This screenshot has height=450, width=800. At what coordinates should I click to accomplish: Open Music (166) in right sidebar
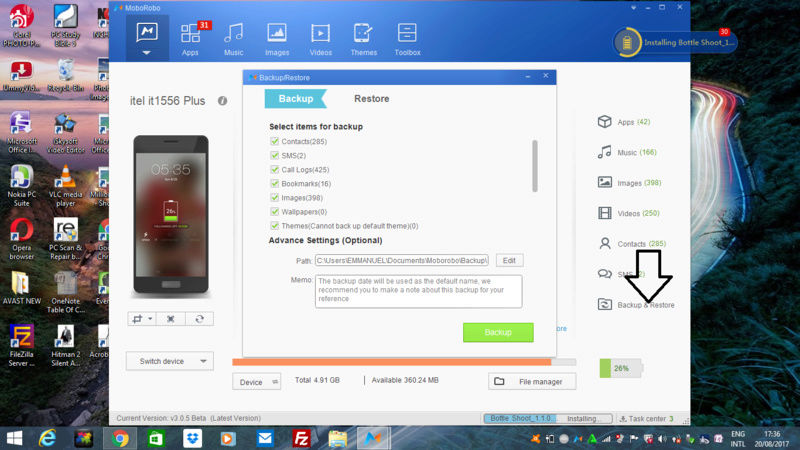coord(627,152)
